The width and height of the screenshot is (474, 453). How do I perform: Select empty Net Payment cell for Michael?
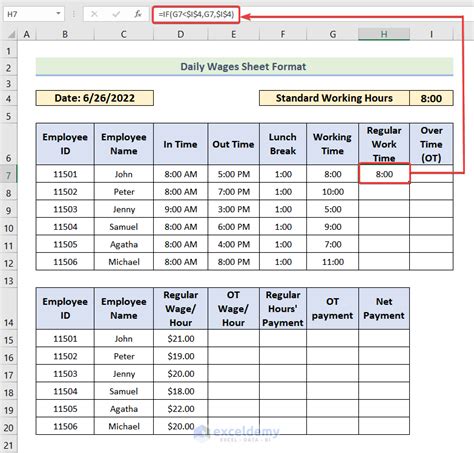point(384,426)
